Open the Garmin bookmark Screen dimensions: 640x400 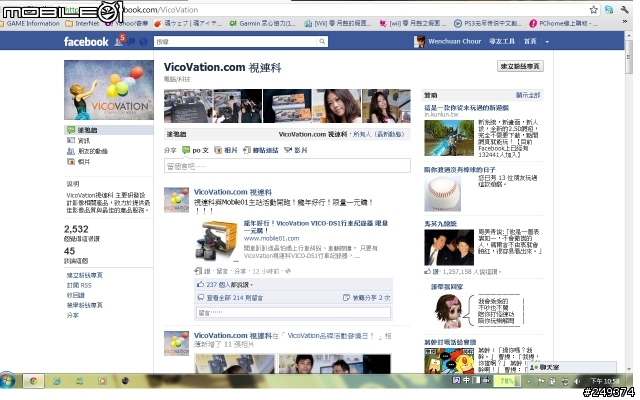[x=262, y=24]
